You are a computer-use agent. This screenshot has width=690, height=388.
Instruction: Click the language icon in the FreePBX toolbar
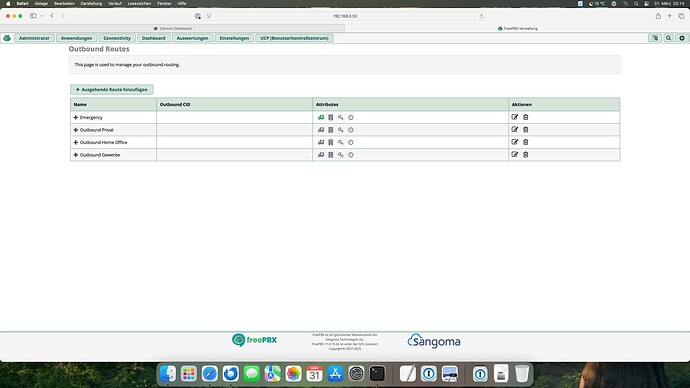point(655,38)
